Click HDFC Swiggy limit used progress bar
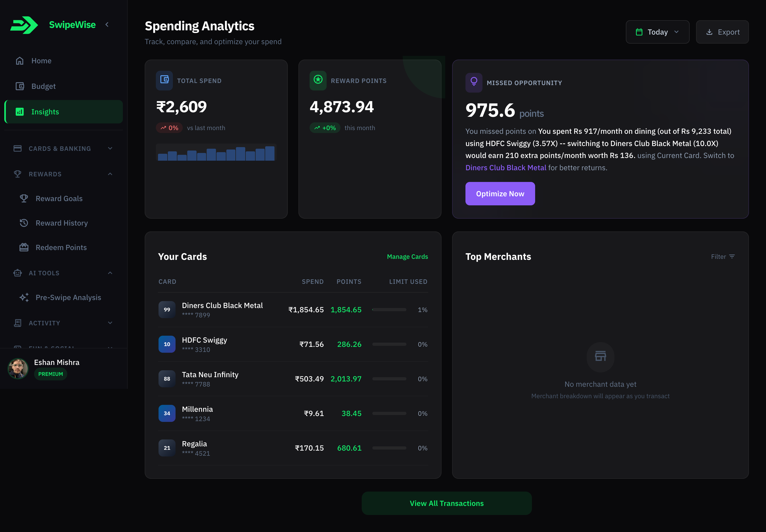Viewport: 766px width, 532px height. click(389, 344)
